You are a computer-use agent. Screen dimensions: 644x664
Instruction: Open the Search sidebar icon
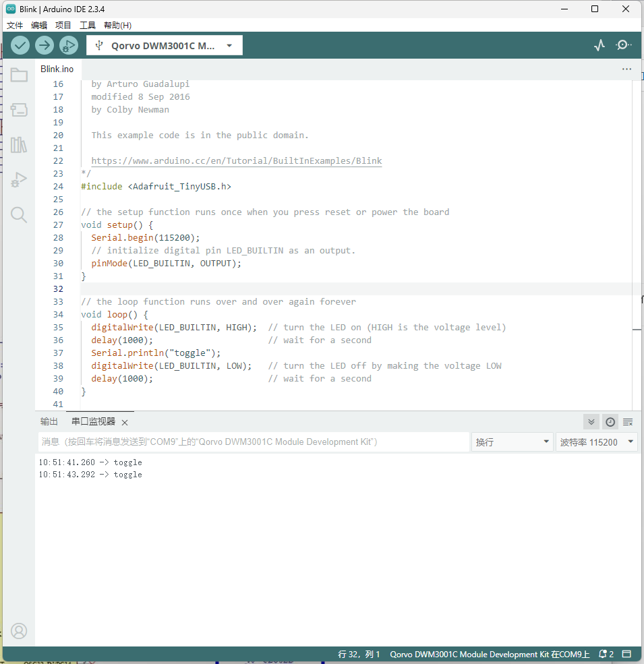[x=19, y=214]
